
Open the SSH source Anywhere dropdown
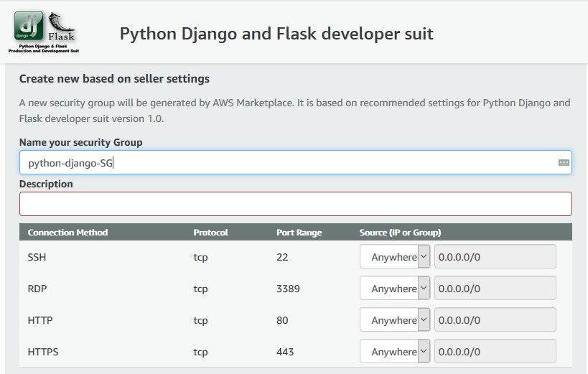pos(395,256)
